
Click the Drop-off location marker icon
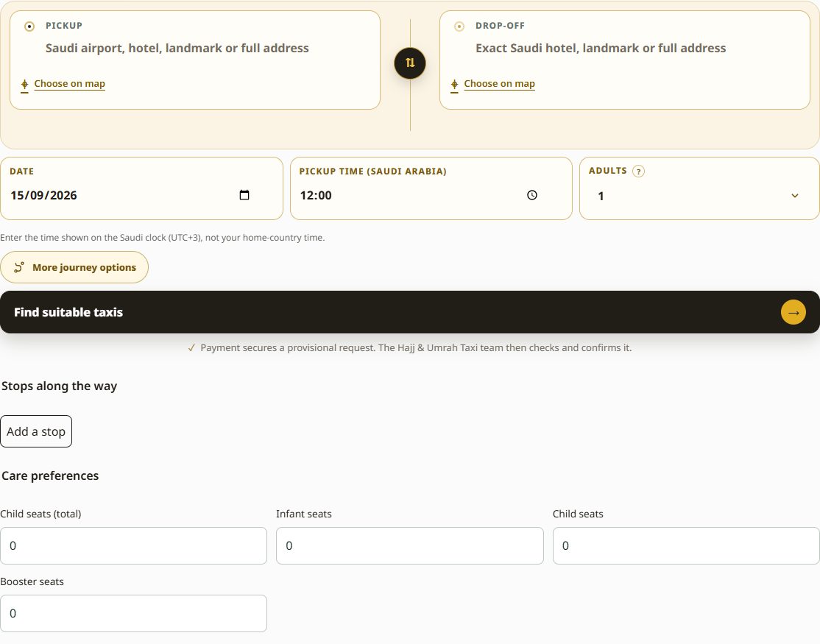coord(459,26)
